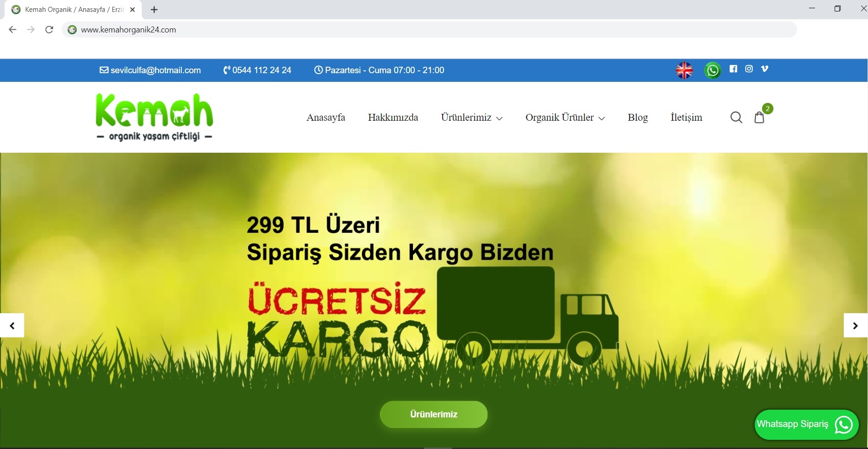Click the Whatsapp Sipariş floating button
The height and width of the screenshot is (449, 868).
point(806,424)
